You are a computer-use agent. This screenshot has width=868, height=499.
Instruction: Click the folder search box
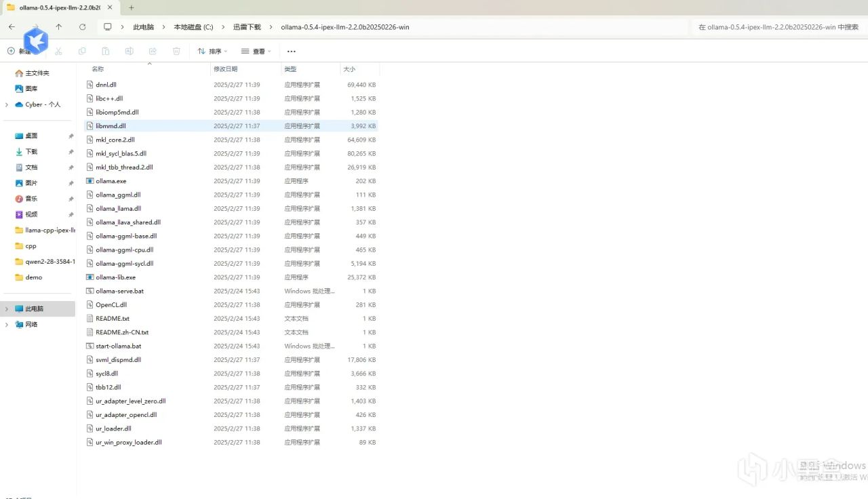pyautogui.click(x=780, y=27)
